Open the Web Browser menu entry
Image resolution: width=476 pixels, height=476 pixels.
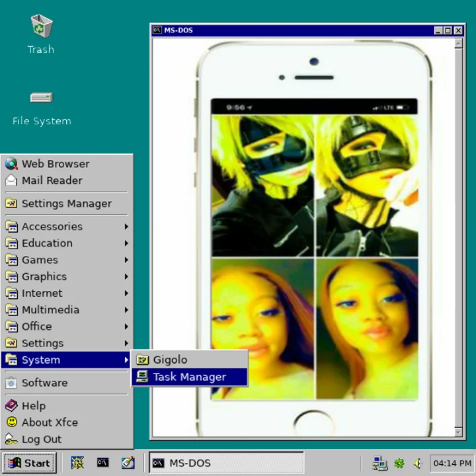[x=67, y=164]
